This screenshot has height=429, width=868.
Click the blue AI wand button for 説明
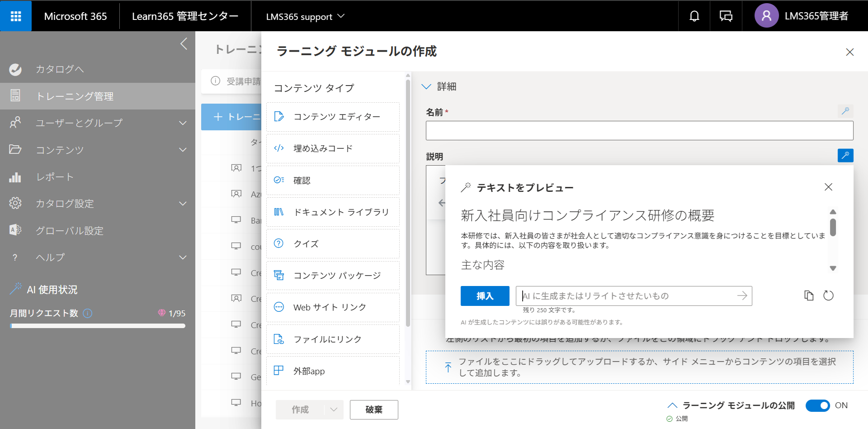click(x=845, y=155)
